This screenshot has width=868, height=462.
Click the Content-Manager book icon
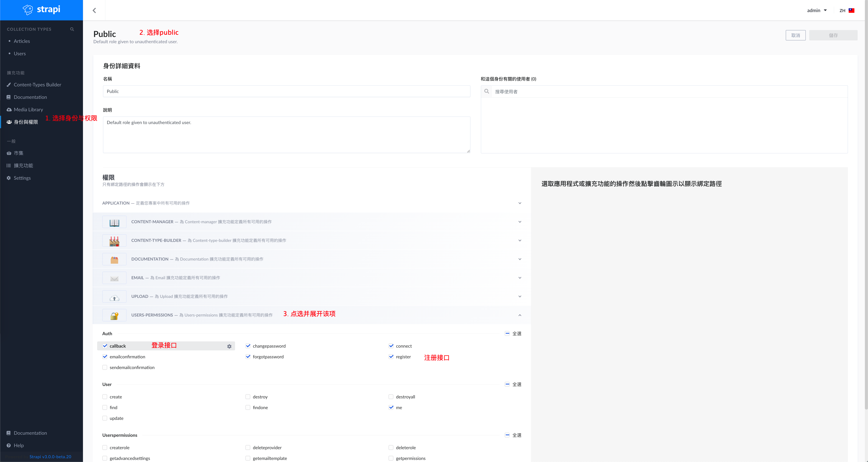[114, 222]
